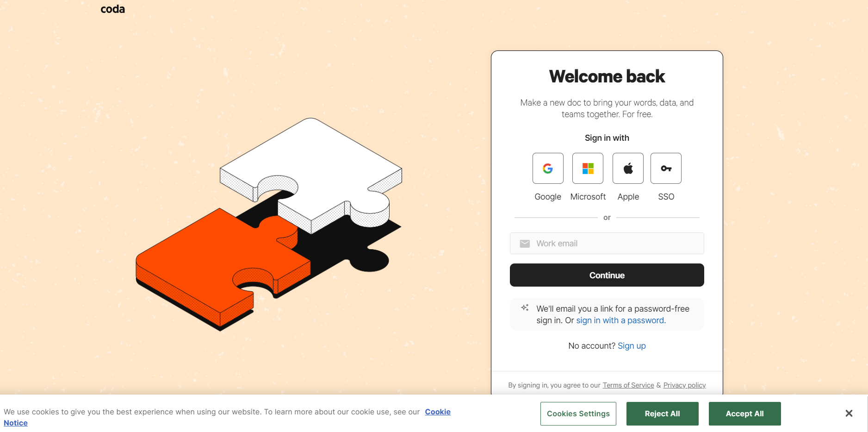The height and width of the screenshot is (432, 868).
Task: Open the Sign up link
Action: (x=632, y=346)
